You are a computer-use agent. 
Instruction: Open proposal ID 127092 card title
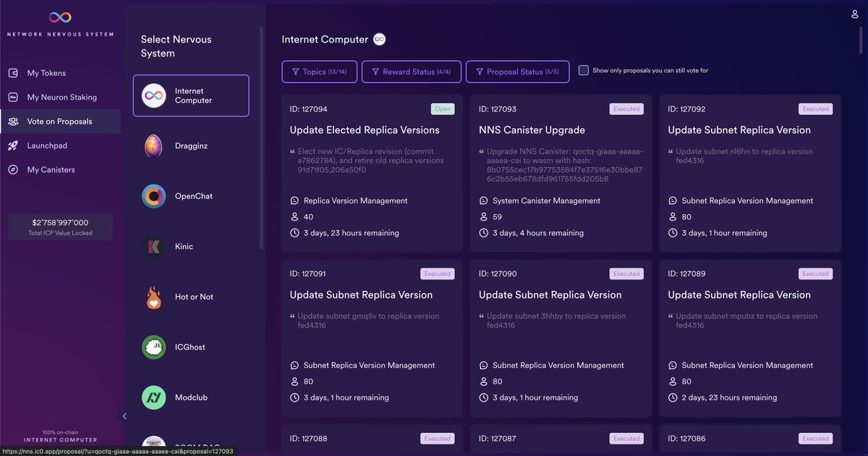[739, 130]
